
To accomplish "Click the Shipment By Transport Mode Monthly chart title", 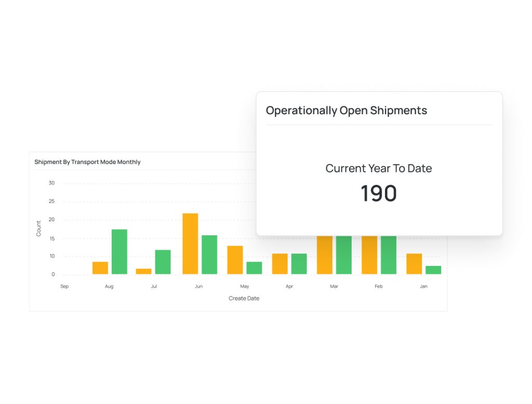I will tap(87, 161).
